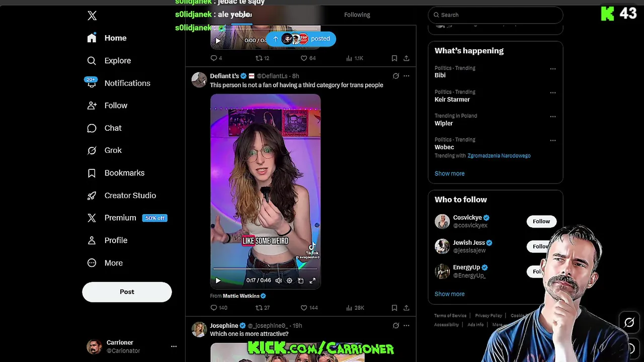Image resolution: width=644 pixels, height=362 pixels.
Task: Follow the Cosvickye account
Action: point(541,221)
